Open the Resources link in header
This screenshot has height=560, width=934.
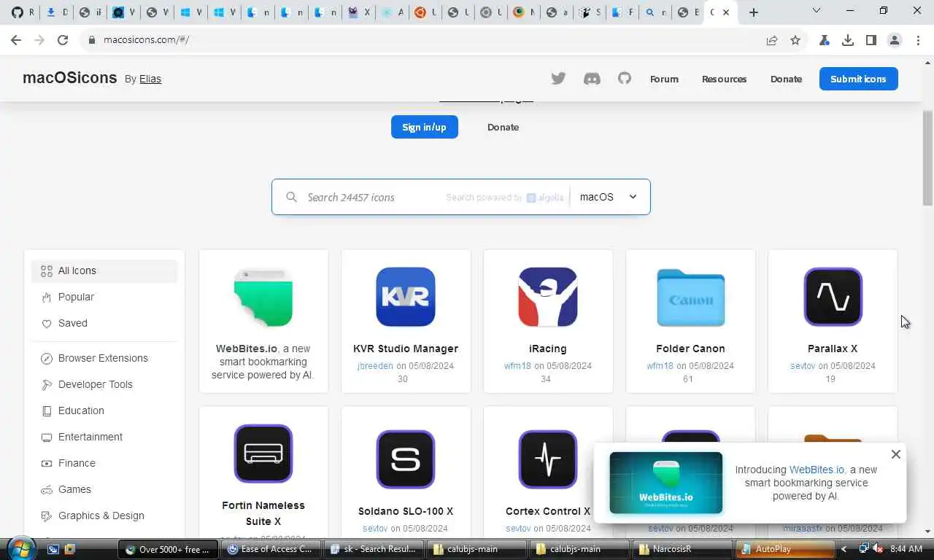(x=724, y=79)
